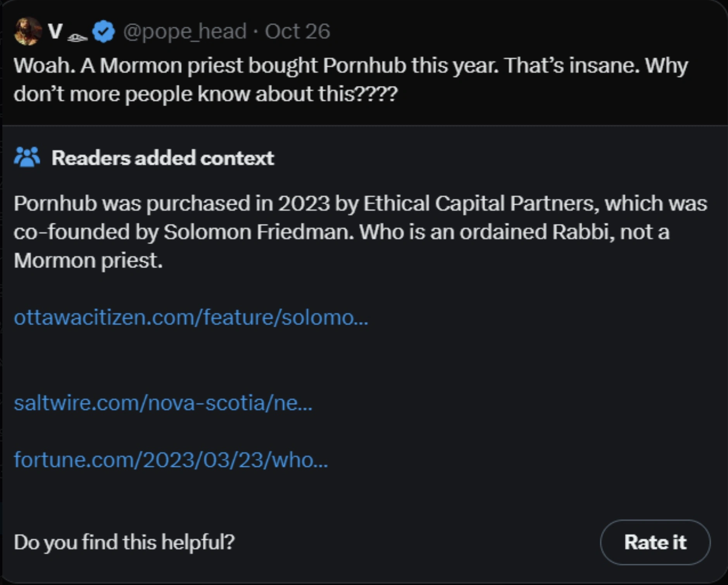
Task: Click the 'Woah. A Mormon priest' tweet line
Action: pyautogui.click(x=351, y=65)
